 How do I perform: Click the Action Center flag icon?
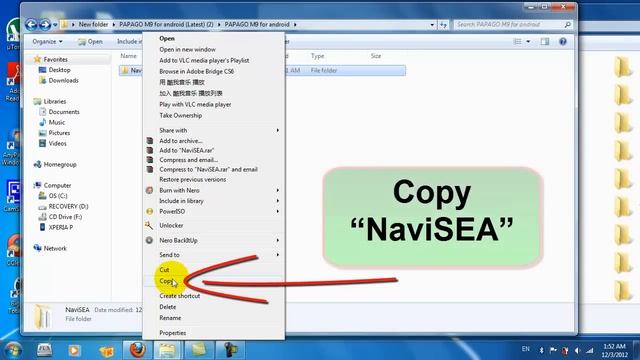(553, 350)
